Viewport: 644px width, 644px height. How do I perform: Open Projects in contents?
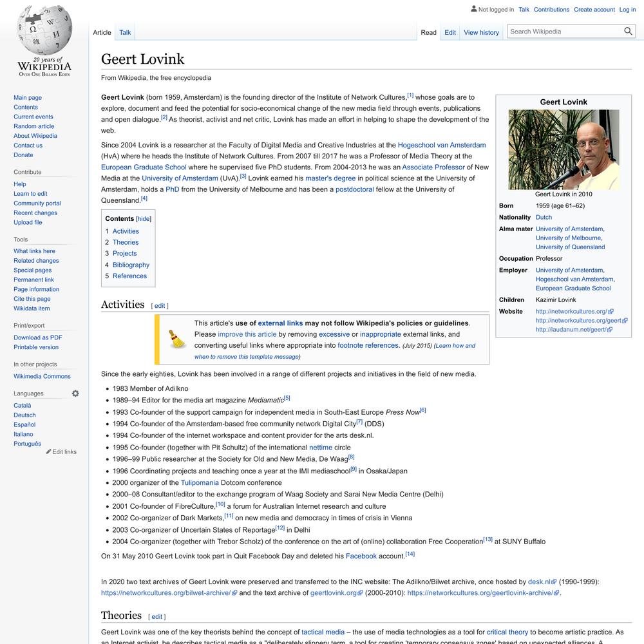pos(125,253)
